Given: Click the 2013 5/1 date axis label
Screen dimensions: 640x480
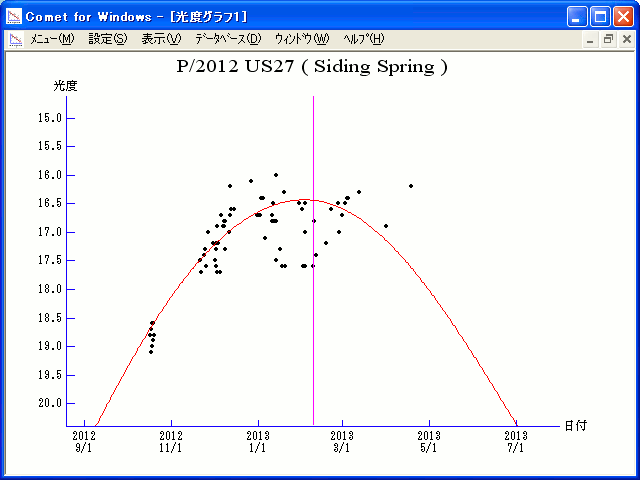Looking at the screenshot, I should click(429, 441).
